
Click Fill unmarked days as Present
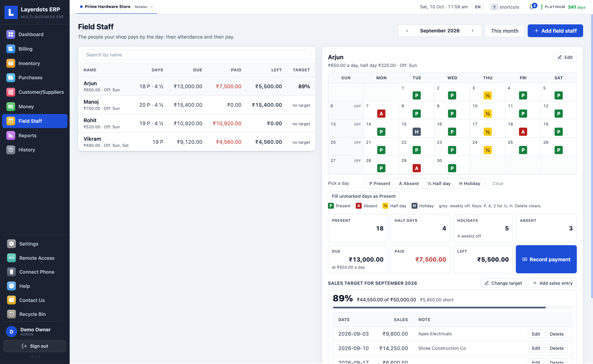coord(364,196)
